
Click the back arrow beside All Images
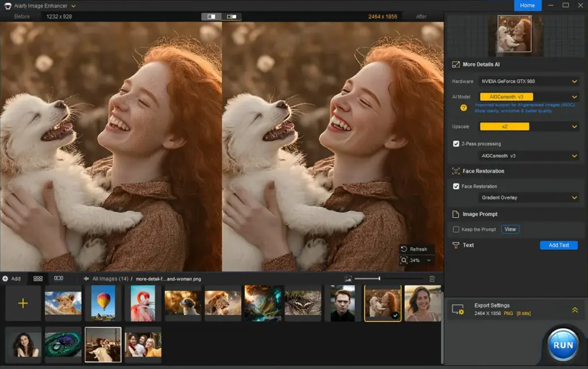click(86, 279)
